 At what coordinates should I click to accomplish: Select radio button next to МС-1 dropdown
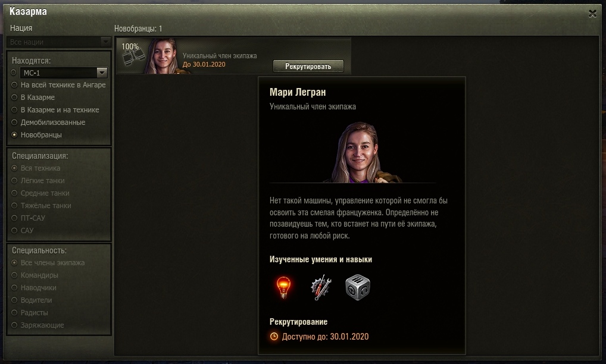click(14, 72)
